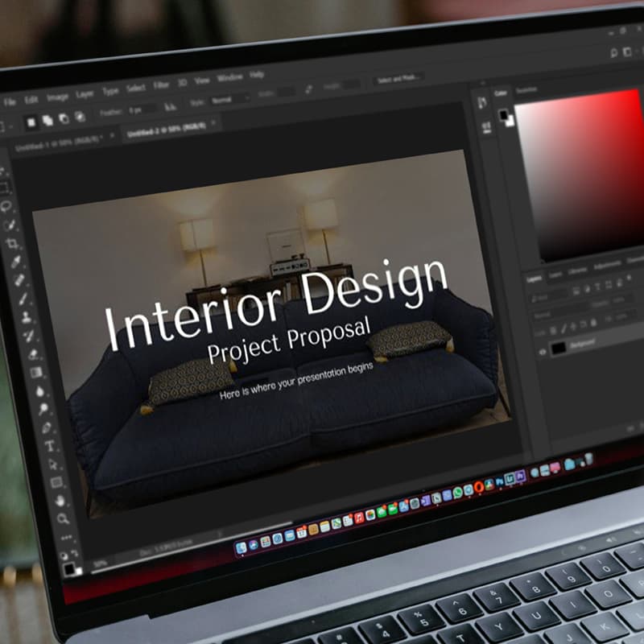Screen dimensions: 644x644
Task: Swap width and height in options bar
Action: pyautogui.click(x=309, y=89)
